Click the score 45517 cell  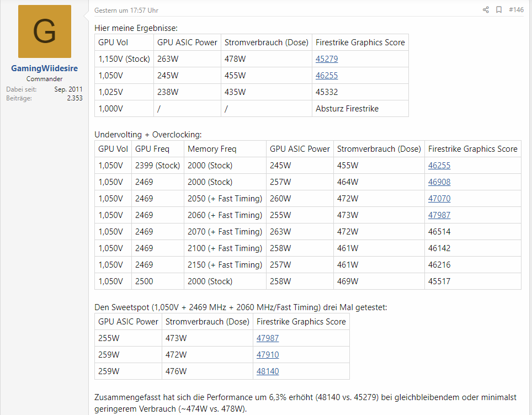click(473, 281)
